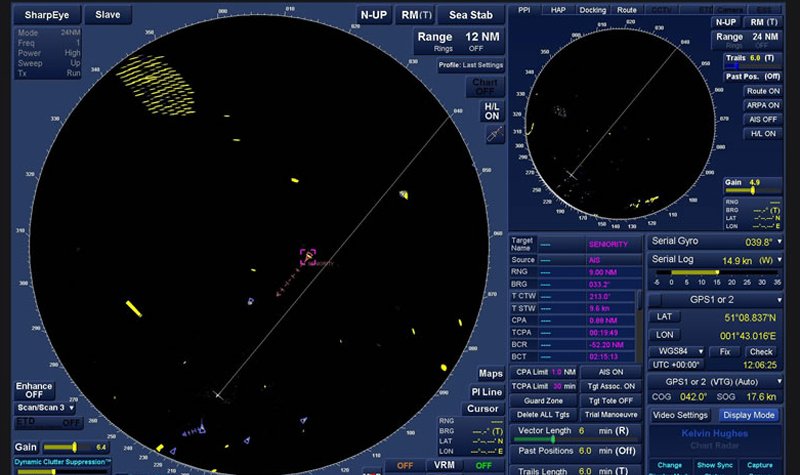Image resolution: width=800 pixels, height=475 pixels.
Task: Switch AIS OFF in secondary radar panel
Action: click(x=762, y=119)
